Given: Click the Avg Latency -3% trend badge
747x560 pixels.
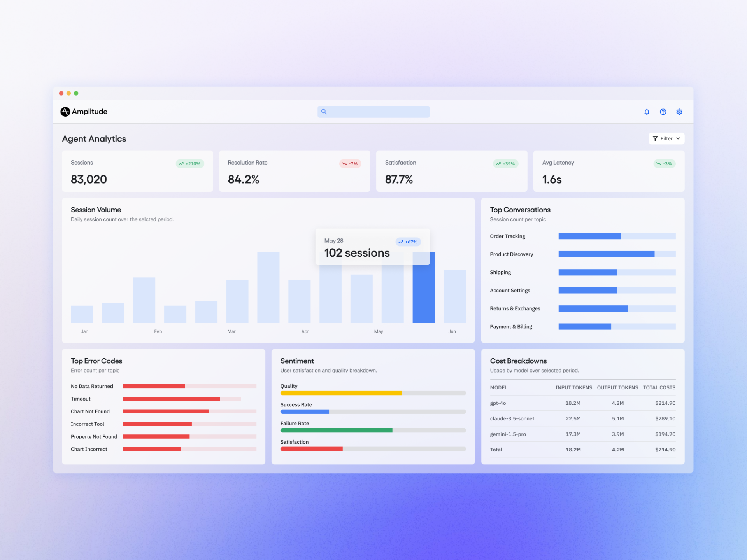Looking at the screenshot, I should pyautogui.click(x=665, y=164).
